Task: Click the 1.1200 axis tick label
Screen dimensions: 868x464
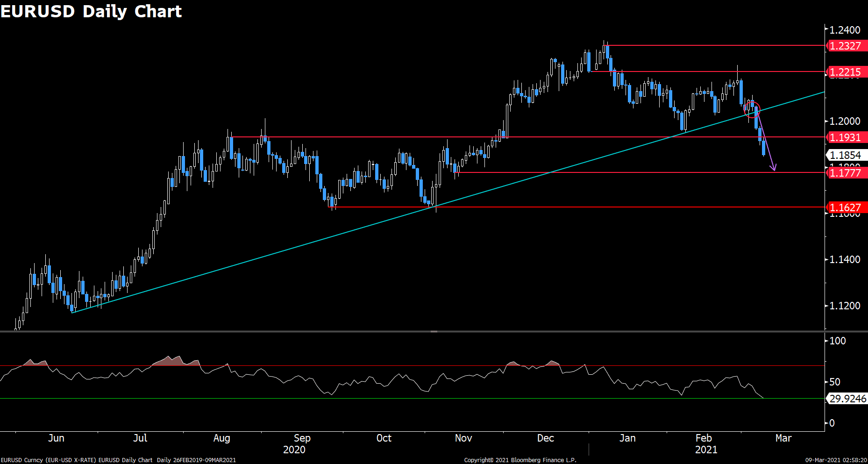Action: (845, 306)
